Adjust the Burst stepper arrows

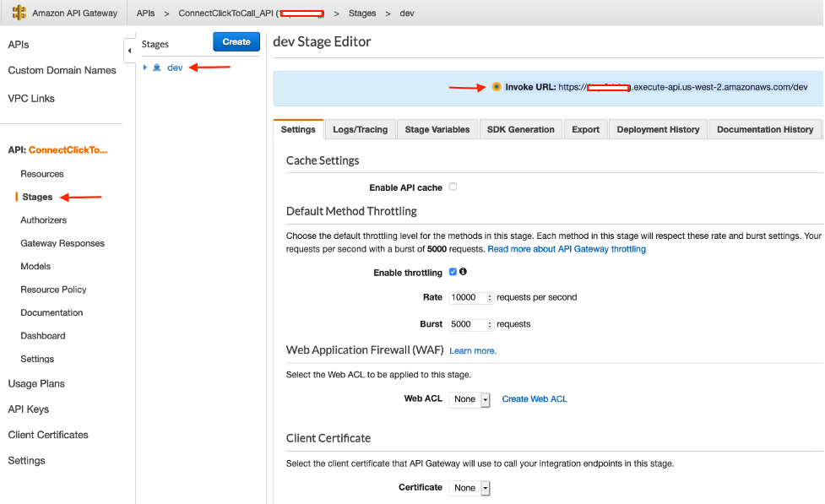pos(489,324)
